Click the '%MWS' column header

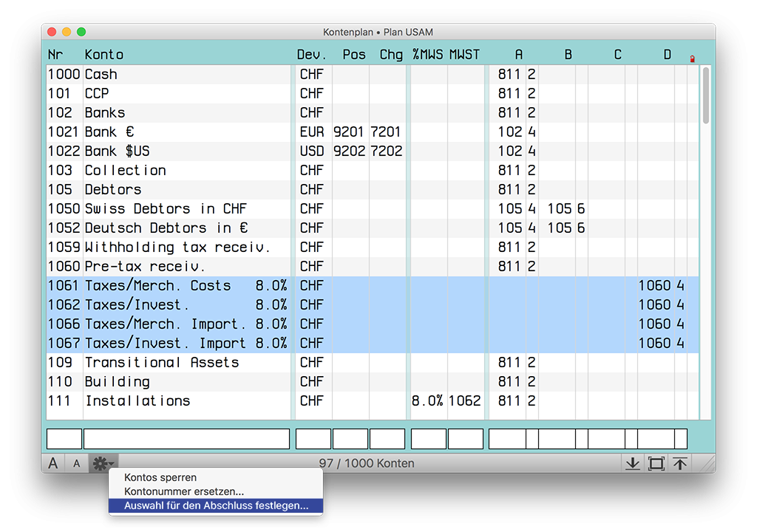427,55
